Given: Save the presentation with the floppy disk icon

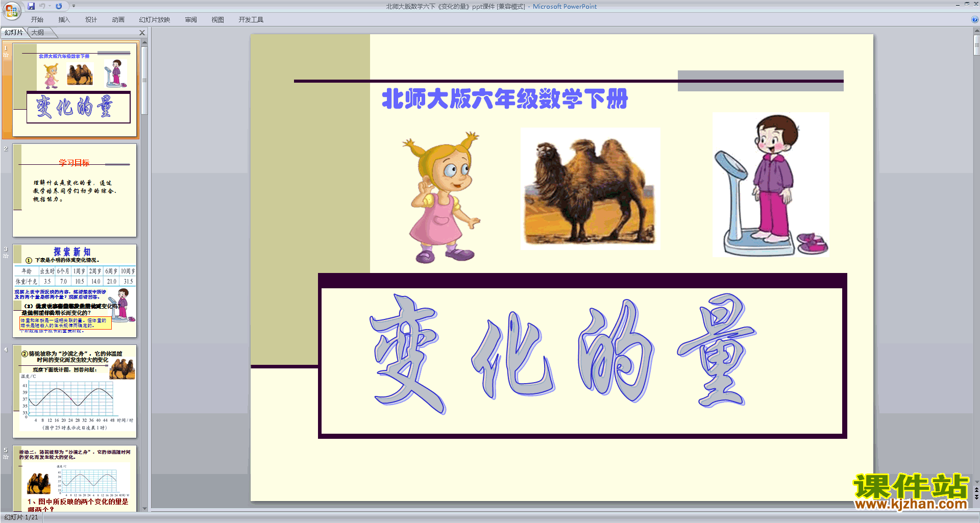Looking at the screenshot, I should (32, 6).
